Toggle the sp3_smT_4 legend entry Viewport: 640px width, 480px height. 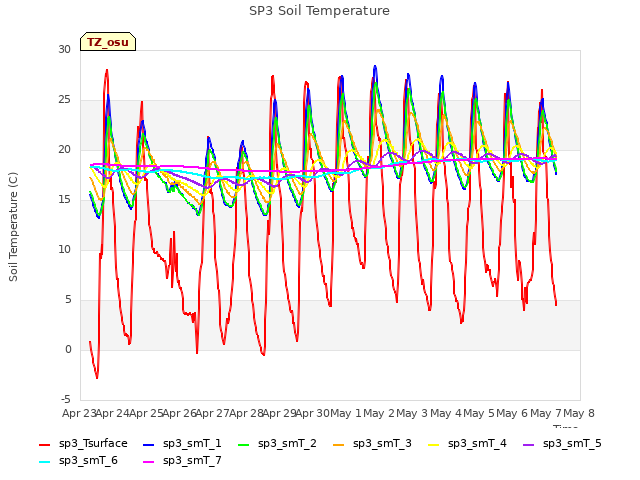click(x=467, y=443)
